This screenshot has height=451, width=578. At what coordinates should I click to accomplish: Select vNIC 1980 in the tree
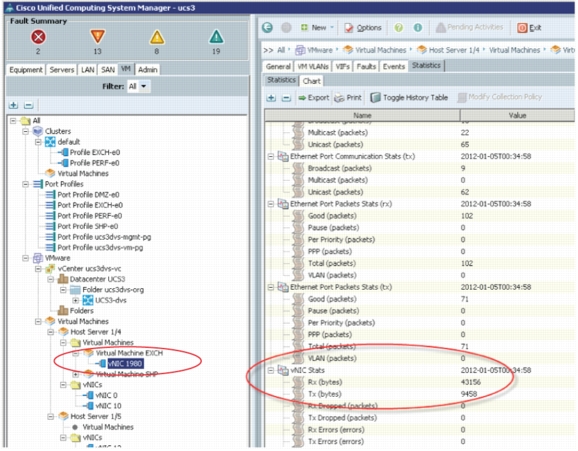click(125, 364)
